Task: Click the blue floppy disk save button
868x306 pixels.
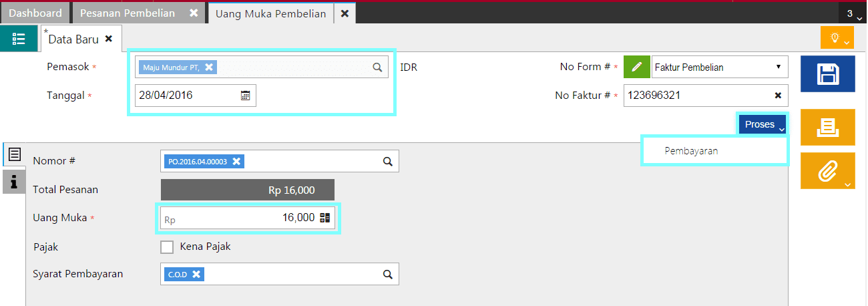Action: (x=827, y=74)
